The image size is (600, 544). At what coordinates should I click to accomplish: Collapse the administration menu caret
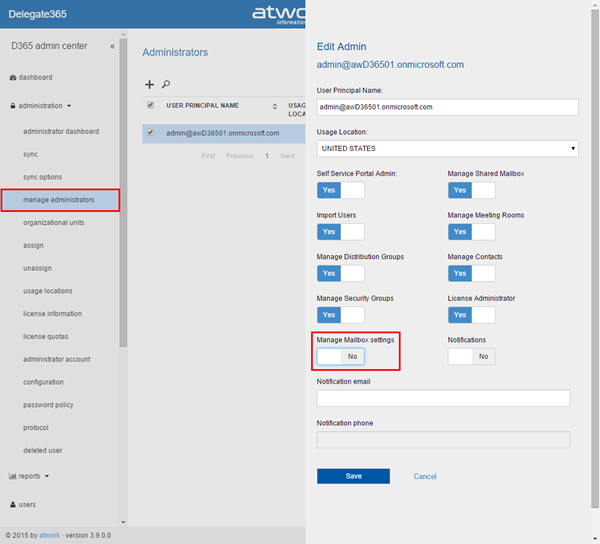click(69, 106)
